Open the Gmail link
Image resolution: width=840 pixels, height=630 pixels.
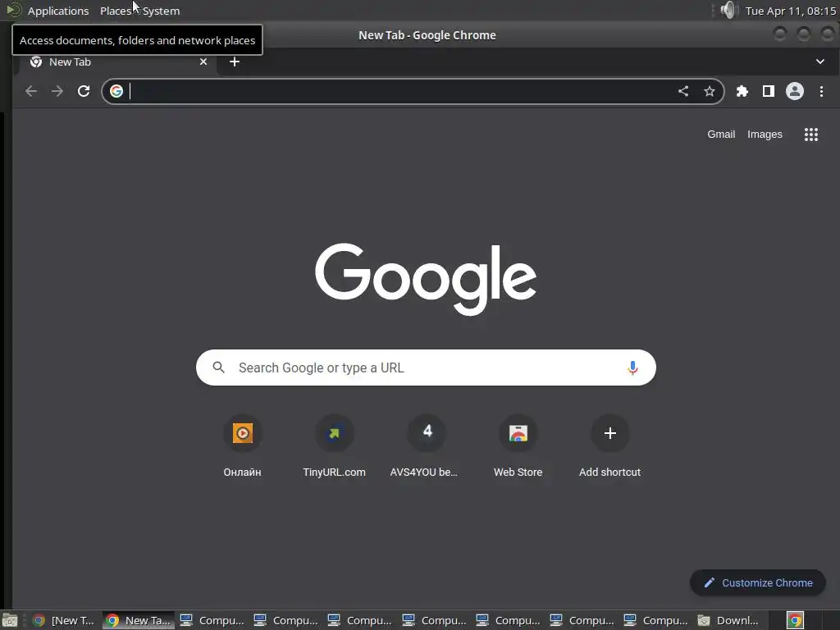(x=721, y=135)
